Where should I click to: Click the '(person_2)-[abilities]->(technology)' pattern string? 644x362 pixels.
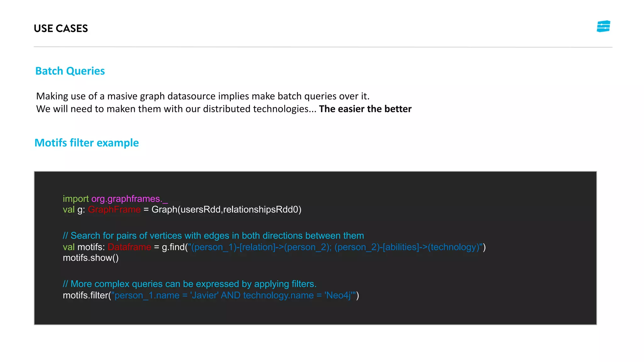pyautogui.click(x=407, y=247)
